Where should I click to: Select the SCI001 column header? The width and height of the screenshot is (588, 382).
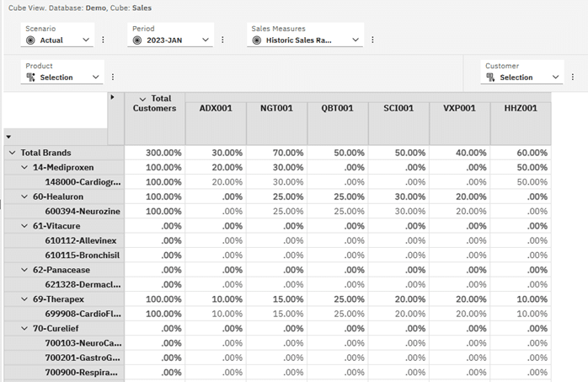point(398,123)
